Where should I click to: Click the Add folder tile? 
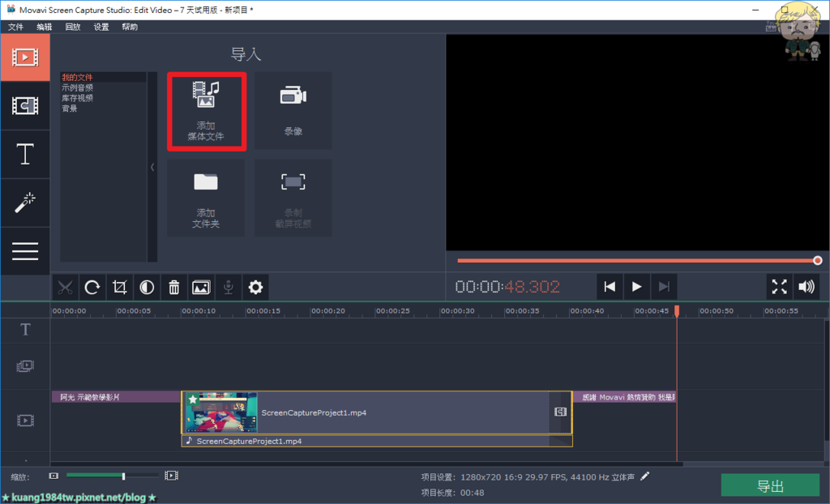(206, 198)
